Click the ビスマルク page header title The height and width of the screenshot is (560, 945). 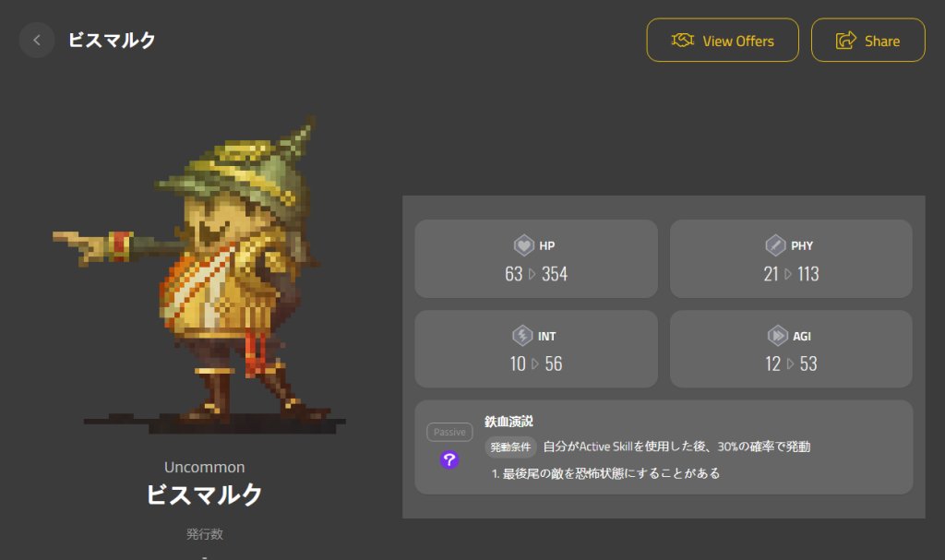pyautogui.click(x=112, y=41)
